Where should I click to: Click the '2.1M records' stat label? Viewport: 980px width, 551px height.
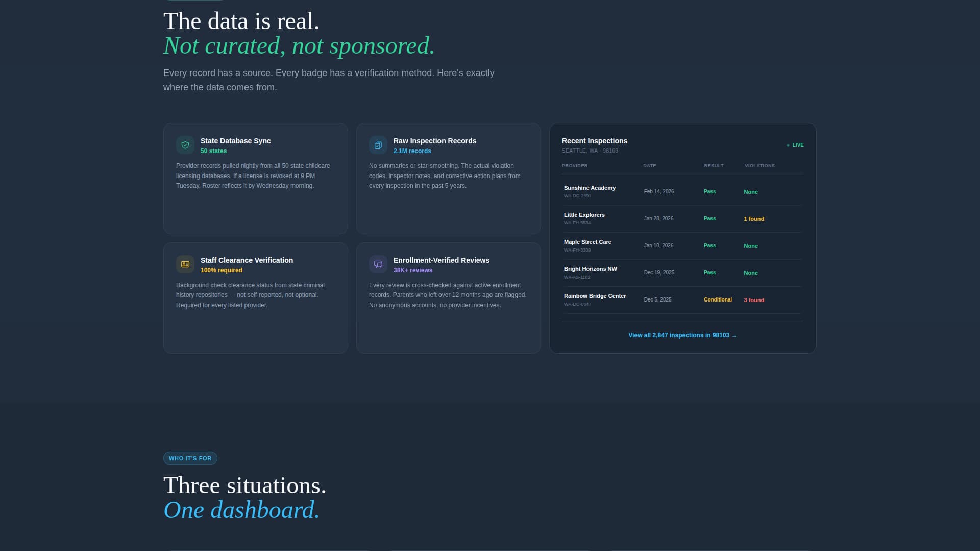click(412, 151)
